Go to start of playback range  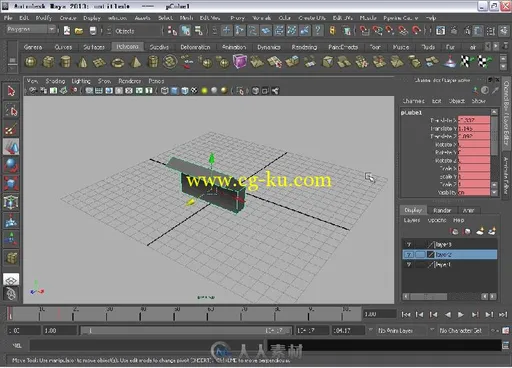405,314
